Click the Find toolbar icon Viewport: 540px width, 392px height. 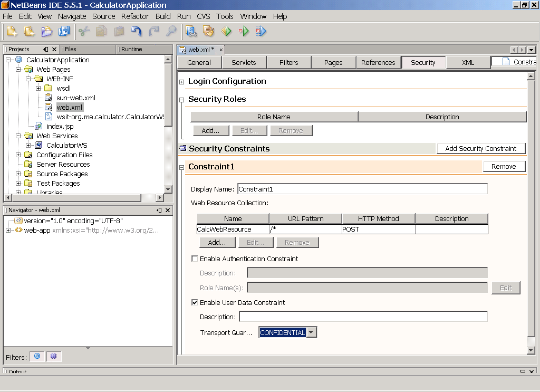171,32
